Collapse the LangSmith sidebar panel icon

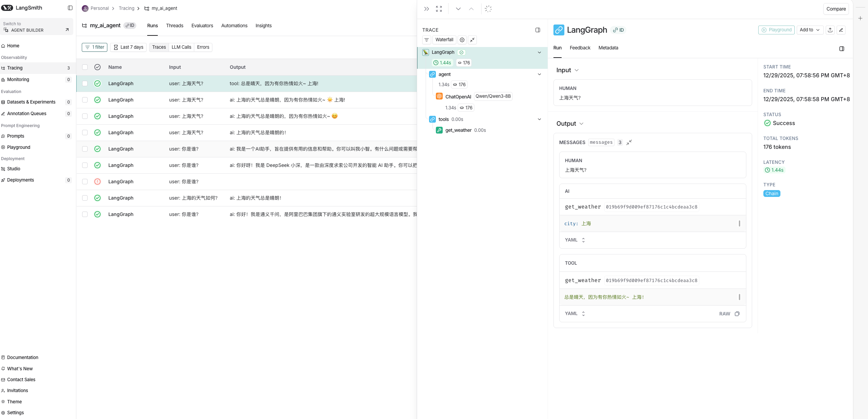[70, 8]
